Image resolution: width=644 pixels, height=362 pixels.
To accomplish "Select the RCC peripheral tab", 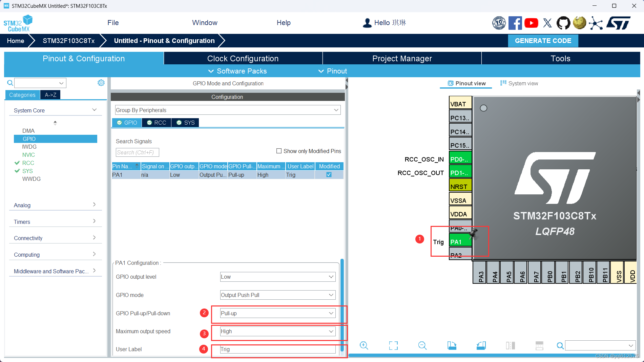I will [157, 123].
